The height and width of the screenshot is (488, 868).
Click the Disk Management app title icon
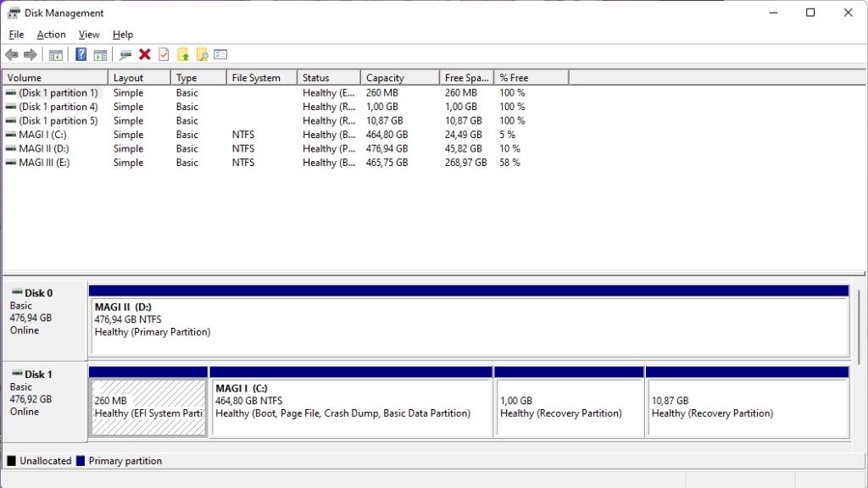click(14, 13)
